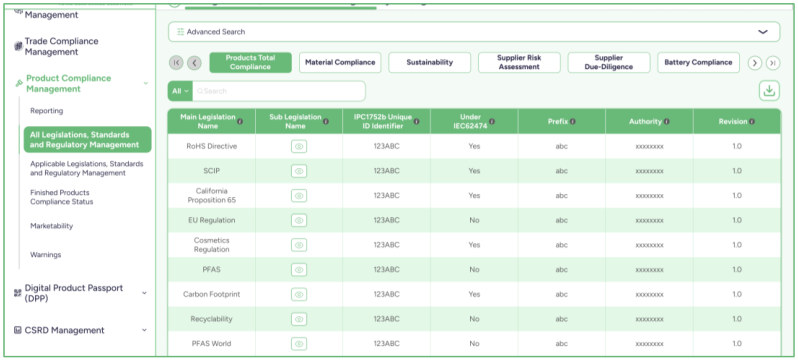
Task: Click the Carbon Footprint cell
Action: [x=212, y=294]
